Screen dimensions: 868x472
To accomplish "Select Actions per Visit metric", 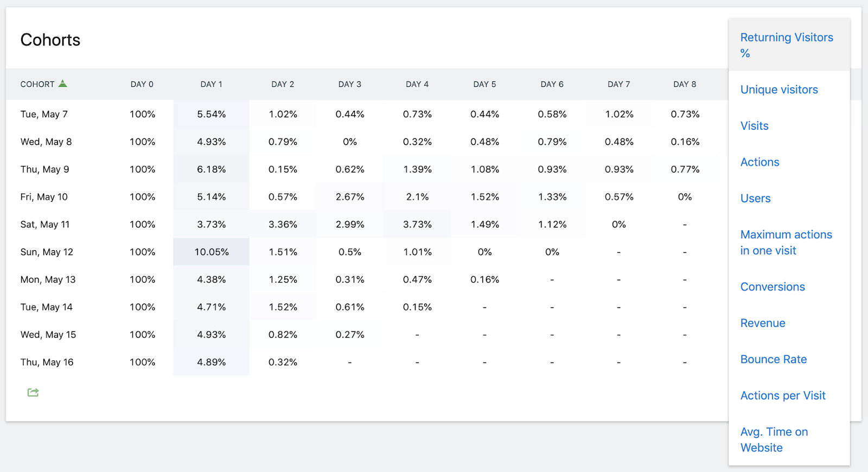I will [782, 395].
